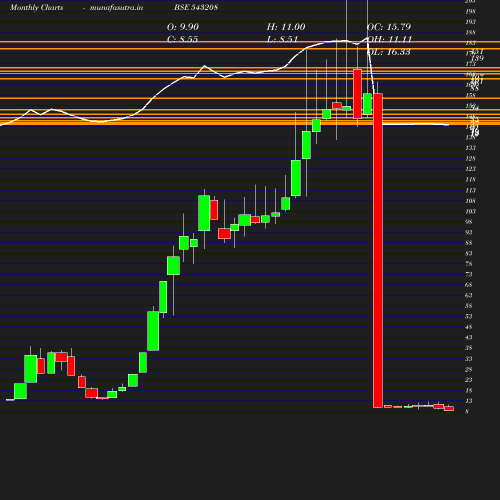Click the 108 price axis label
This screenshot has width=500, height=500.
471,201
